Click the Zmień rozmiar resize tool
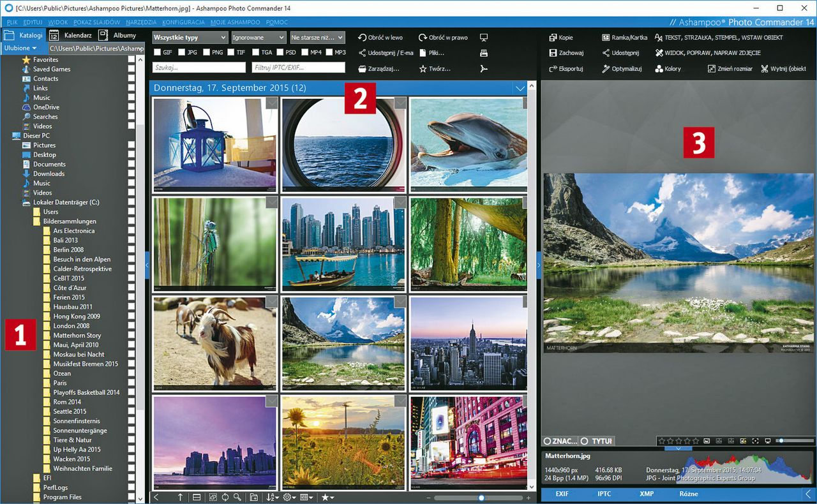Viewport: 817px width, 504px height. click(730, 69)
